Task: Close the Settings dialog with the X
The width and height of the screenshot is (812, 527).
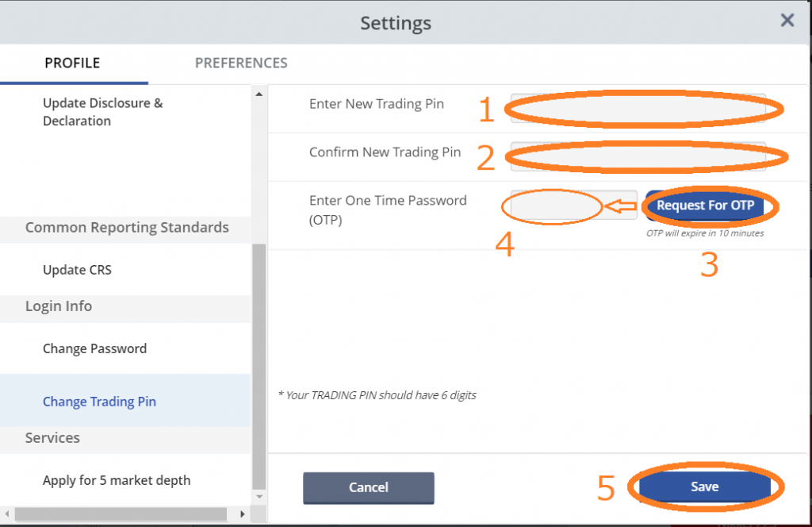Action: point(787,20)
